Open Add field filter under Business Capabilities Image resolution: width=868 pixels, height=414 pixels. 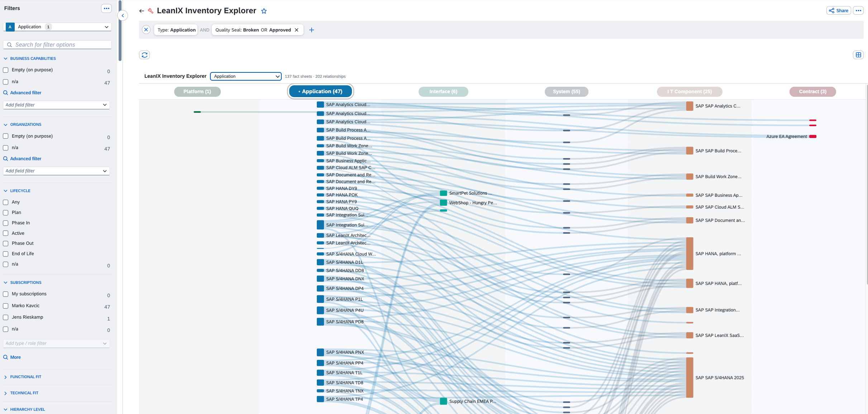pyautogui.click(x=56, y=105)
